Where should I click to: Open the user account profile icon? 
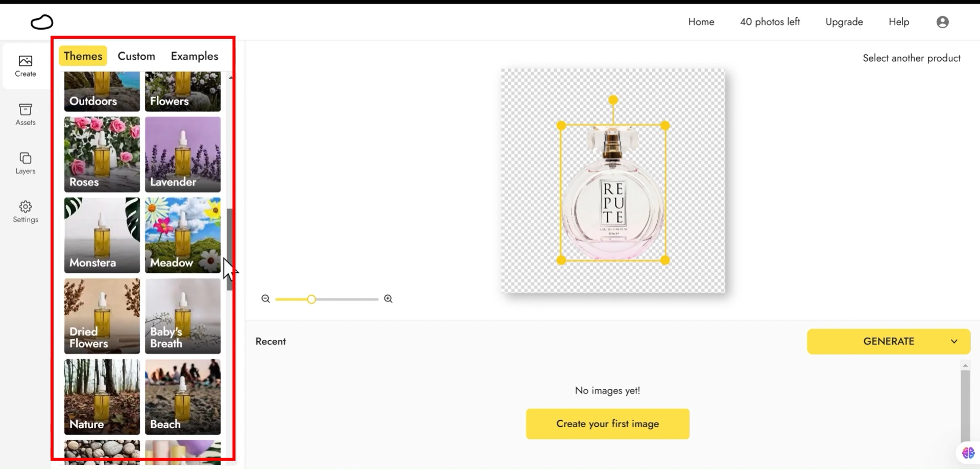pos(943,22)
